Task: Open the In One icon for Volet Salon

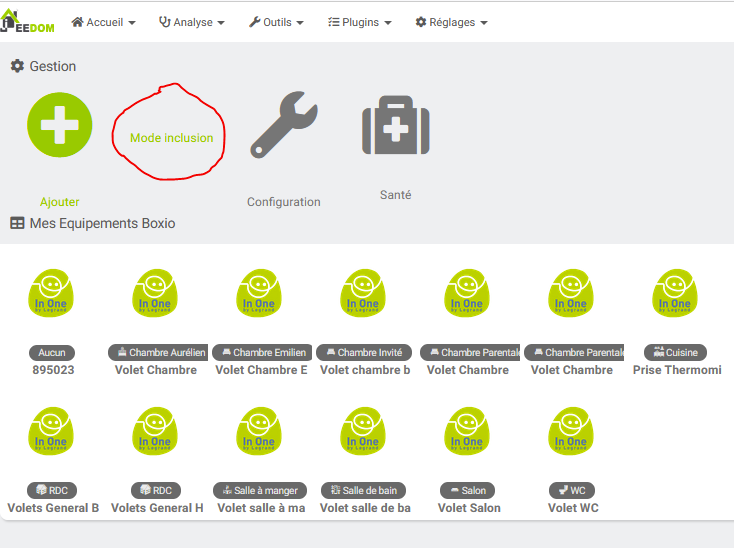Action: [467, 431]
